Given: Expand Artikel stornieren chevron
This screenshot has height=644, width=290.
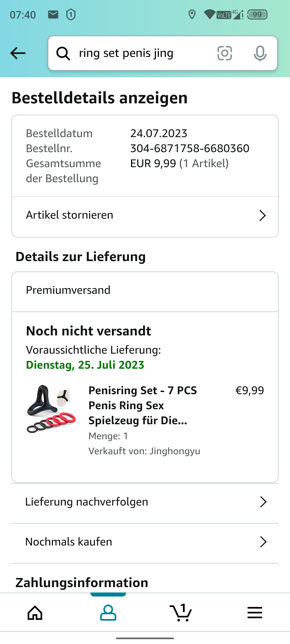Looking at the screenshot, I should coord(262,215).
